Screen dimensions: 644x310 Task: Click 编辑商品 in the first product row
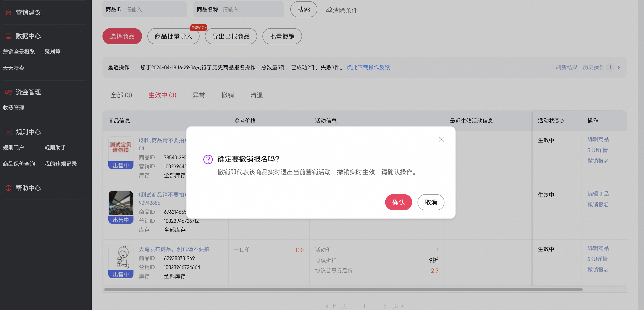tap(598, 139)
